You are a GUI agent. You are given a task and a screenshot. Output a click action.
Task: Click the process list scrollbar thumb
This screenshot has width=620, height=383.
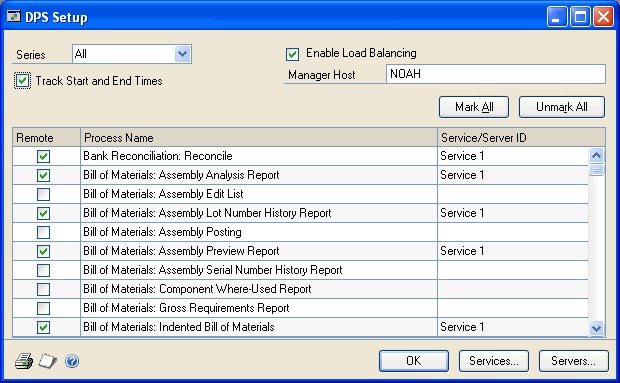596,170
